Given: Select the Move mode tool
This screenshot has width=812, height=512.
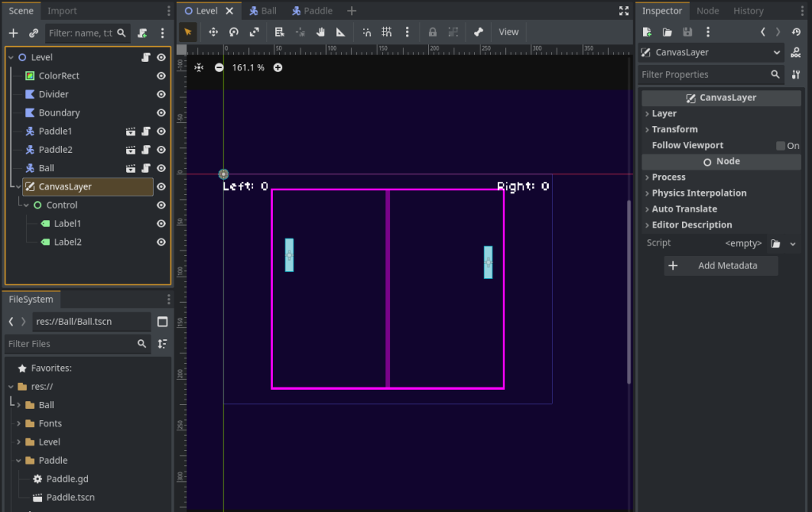Looking at the screenshot, I should (213, 32).
